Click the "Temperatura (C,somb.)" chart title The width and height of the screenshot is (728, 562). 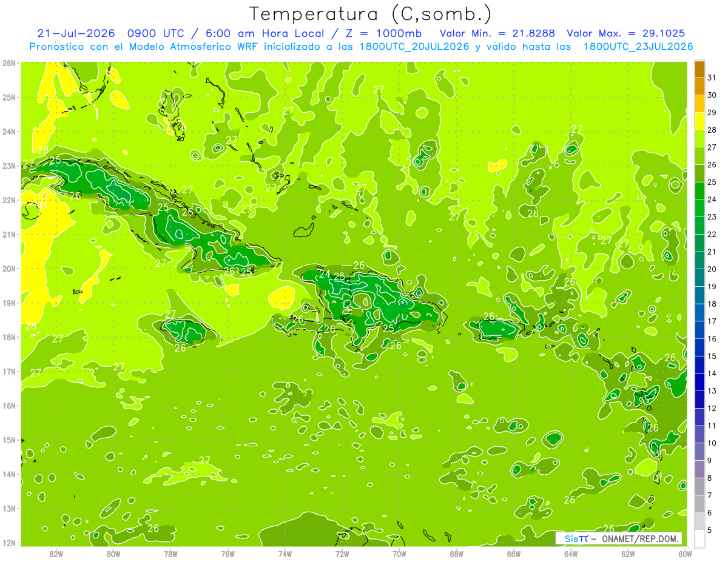click(371, 14)
